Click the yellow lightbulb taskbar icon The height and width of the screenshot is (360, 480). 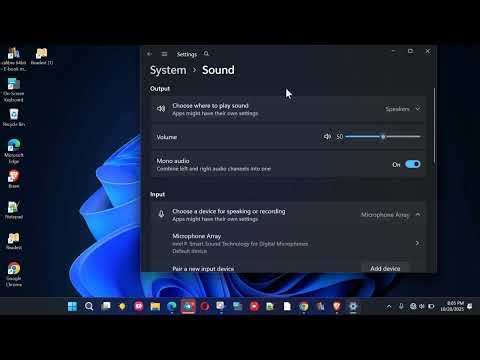click(122, 306)
